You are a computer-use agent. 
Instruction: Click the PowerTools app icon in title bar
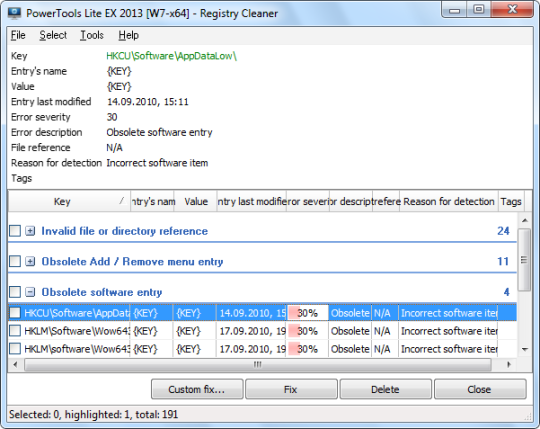coord(14,13)
